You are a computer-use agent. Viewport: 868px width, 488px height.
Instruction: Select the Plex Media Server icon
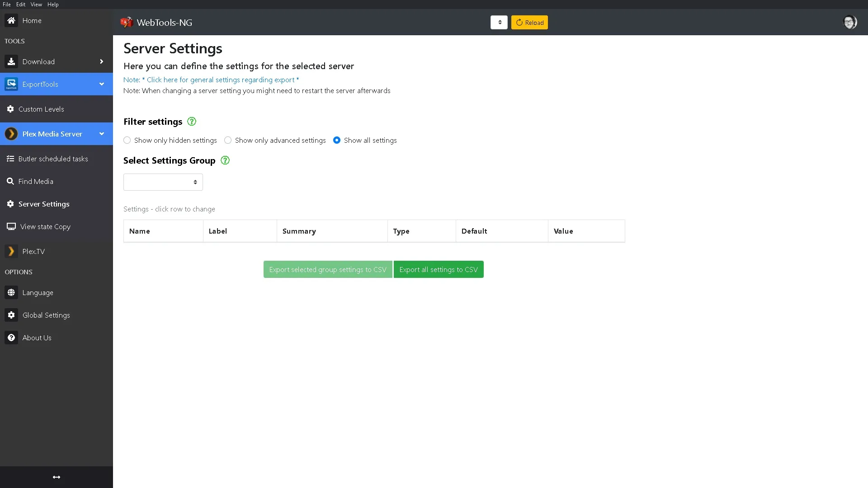(x=11, y=134)
